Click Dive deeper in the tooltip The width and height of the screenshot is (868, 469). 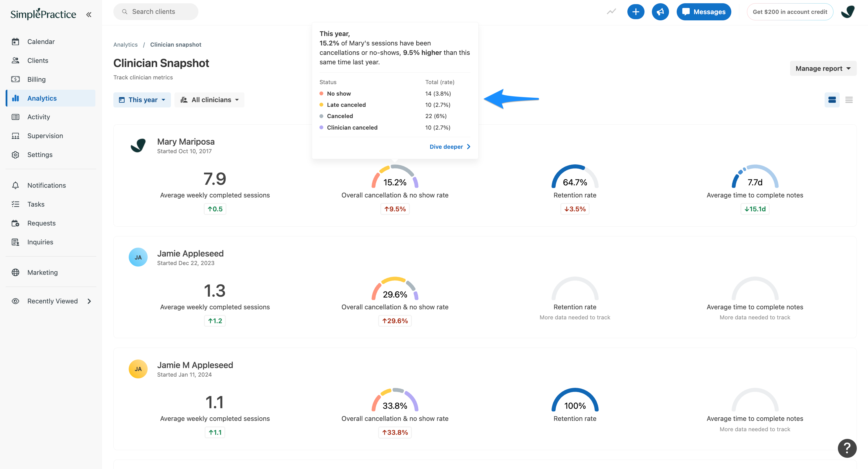(x=450, y=147)
